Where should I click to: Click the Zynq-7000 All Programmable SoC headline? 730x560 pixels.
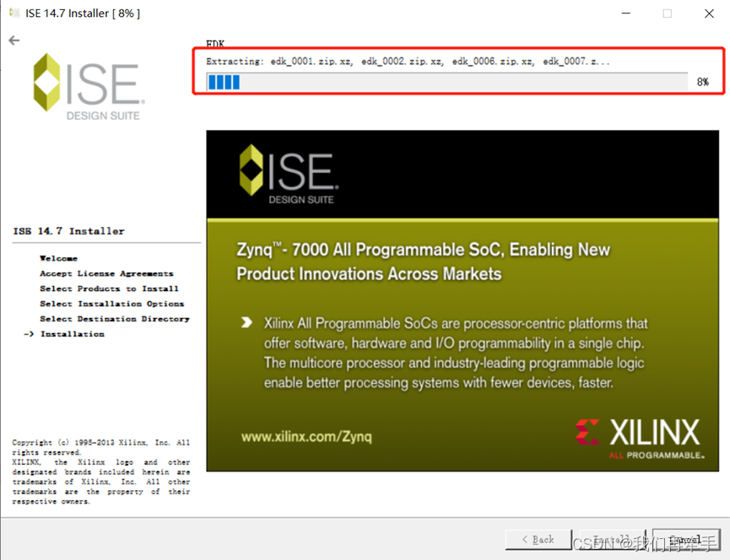pos(423,261)
